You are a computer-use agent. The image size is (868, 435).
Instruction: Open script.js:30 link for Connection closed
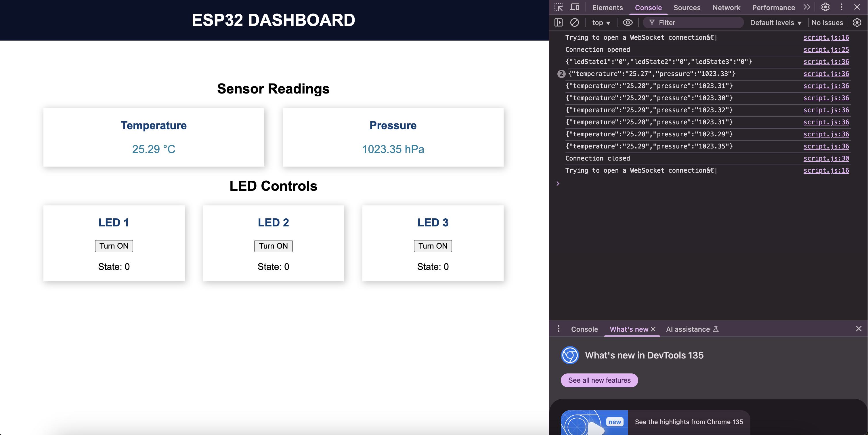coord(826,158)
